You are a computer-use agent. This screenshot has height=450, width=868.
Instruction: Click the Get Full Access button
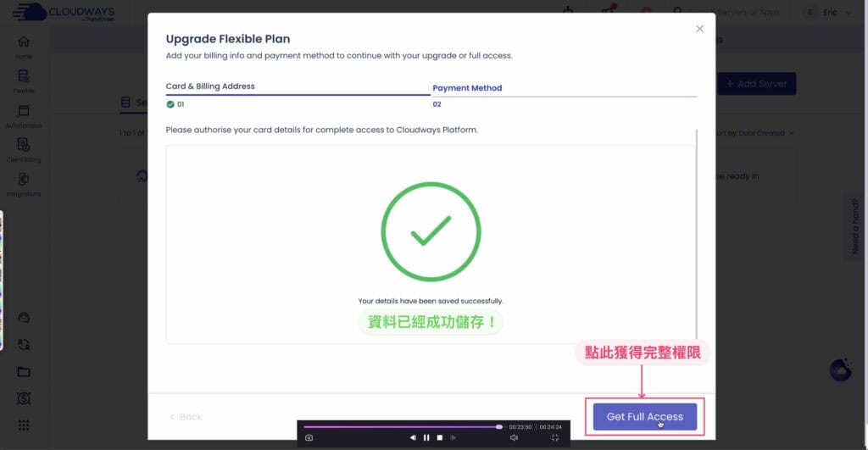point(644,417)
